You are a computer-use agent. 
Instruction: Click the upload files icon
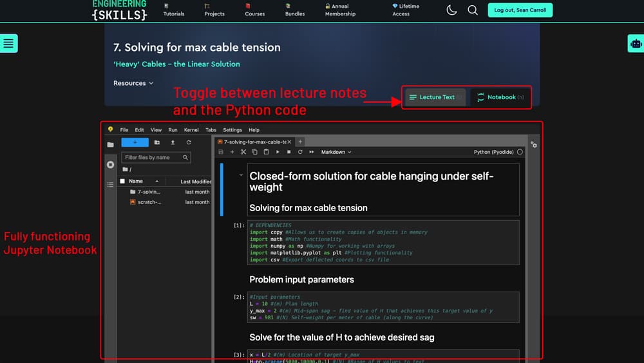tap(173, 142)
